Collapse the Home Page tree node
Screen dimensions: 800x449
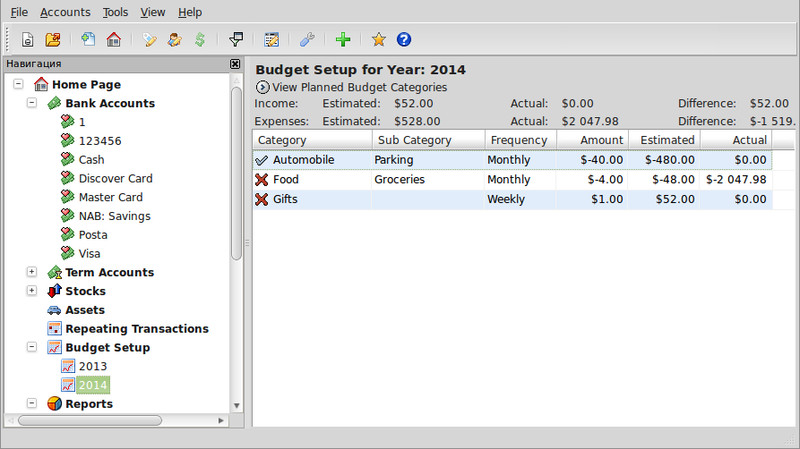[18, 84]
